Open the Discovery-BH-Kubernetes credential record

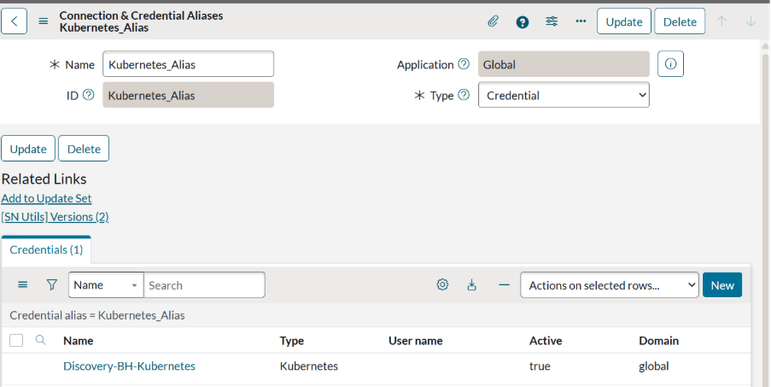[129, 366]
